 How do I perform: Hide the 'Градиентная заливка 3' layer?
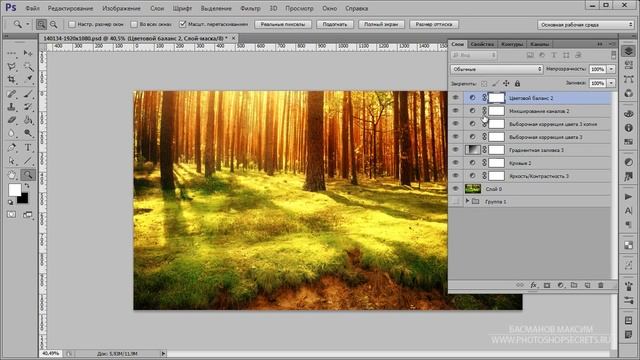coord(456,150)
